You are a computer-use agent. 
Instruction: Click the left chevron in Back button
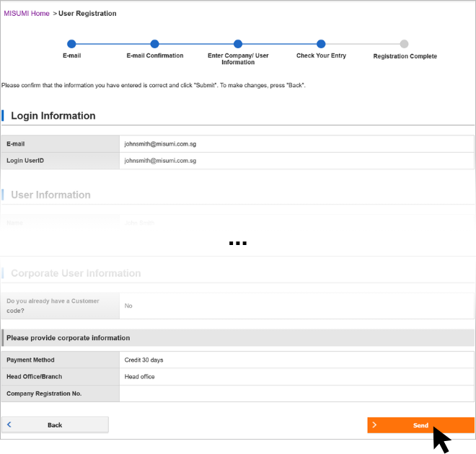point(9,424)
